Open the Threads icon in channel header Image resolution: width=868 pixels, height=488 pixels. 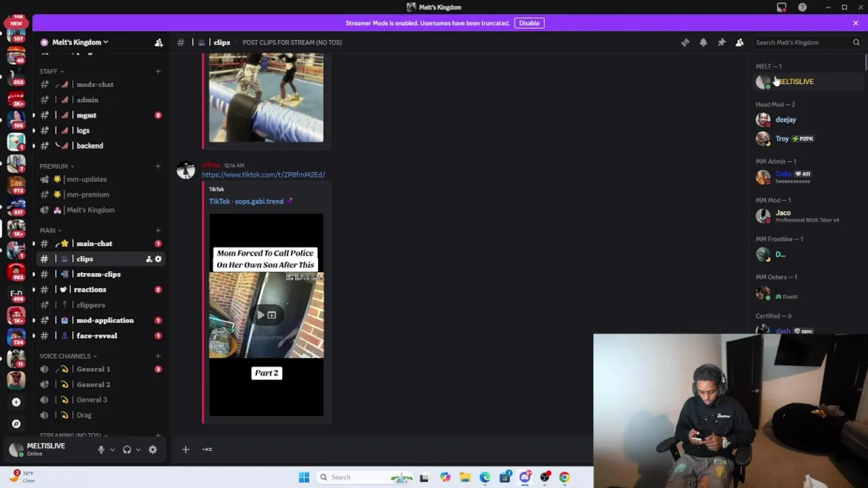685,42
